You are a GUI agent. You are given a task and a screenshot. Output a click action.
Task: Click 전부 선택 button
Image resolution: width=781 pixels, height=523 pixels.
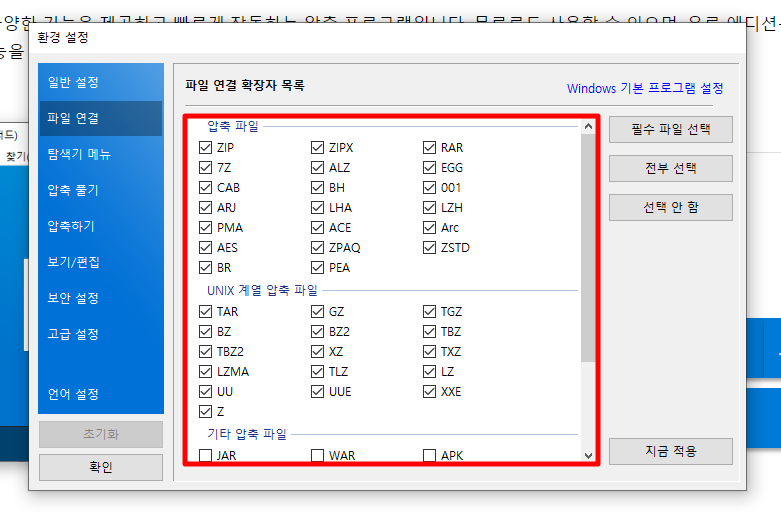click(670, 168)
